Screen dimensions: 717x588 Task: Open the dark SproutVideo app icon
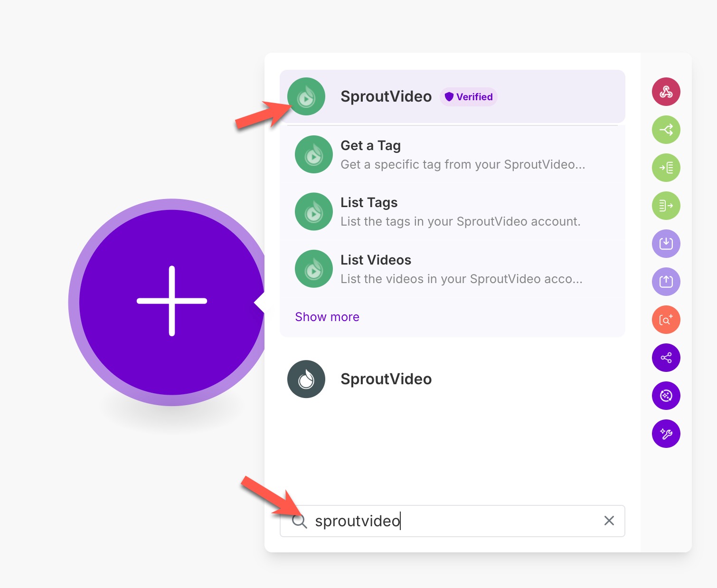coord(306,379)
